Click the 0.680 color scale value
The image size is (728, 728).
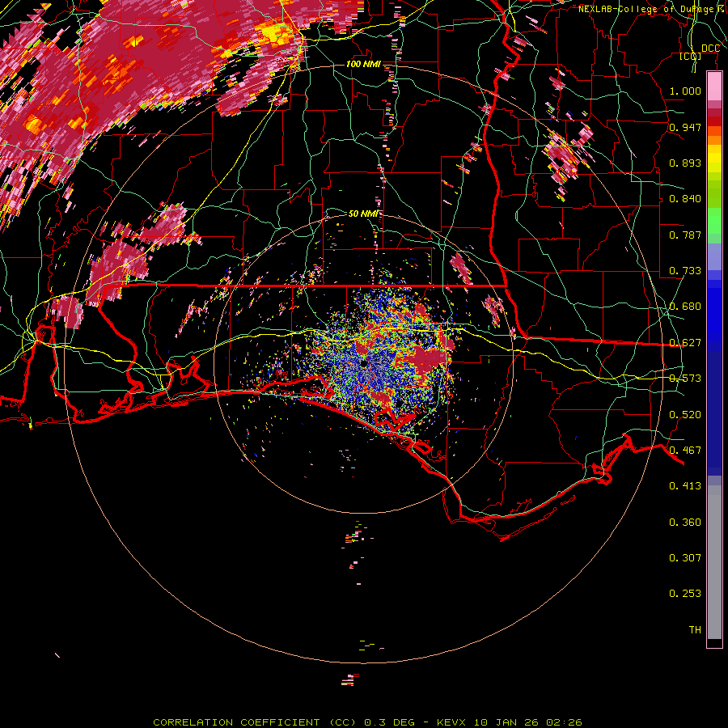pos(685,307)
